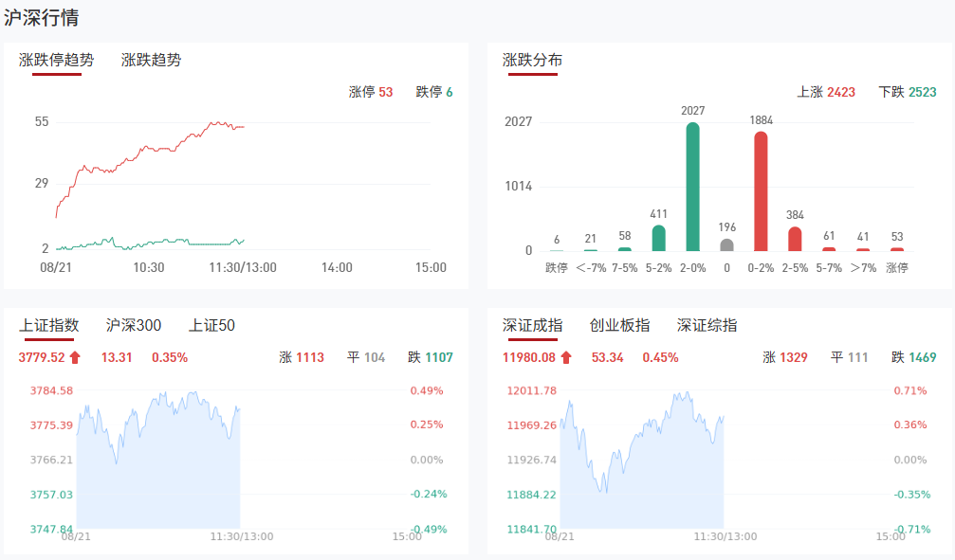
Task: Click the gray 196 flat-stocks bar
Action: pyautogui.click(x=727, y=244)
